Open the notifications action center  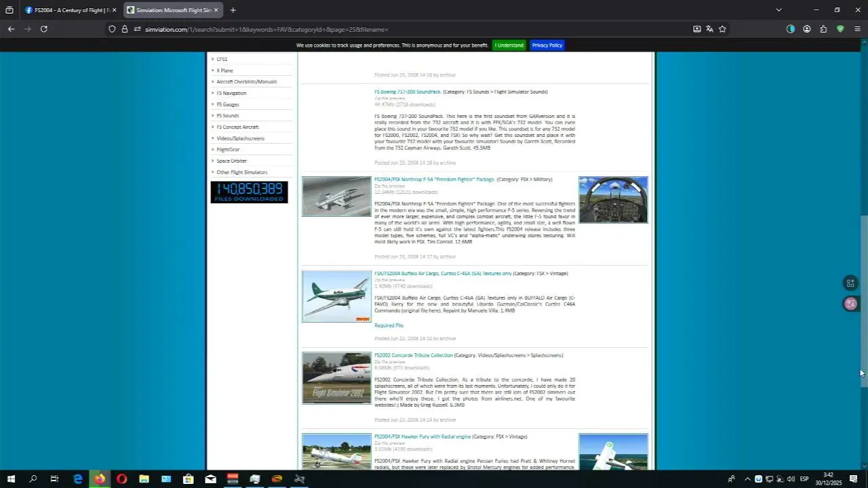pyautogui.click(x=854, y=479)
